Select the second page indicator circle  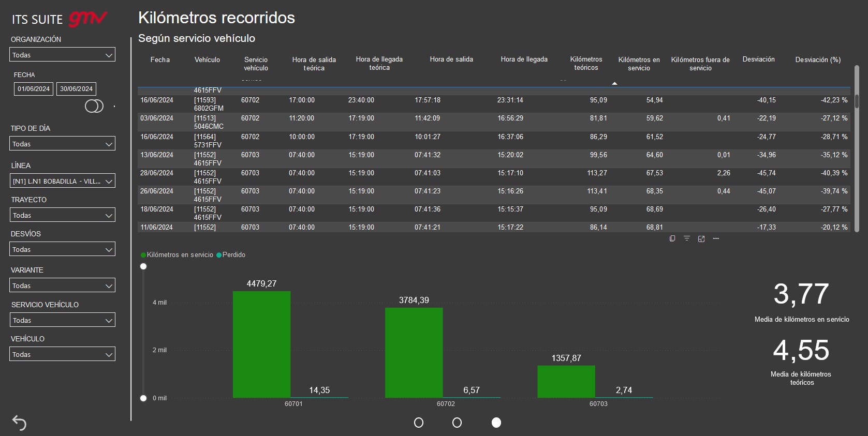[457, 423]
